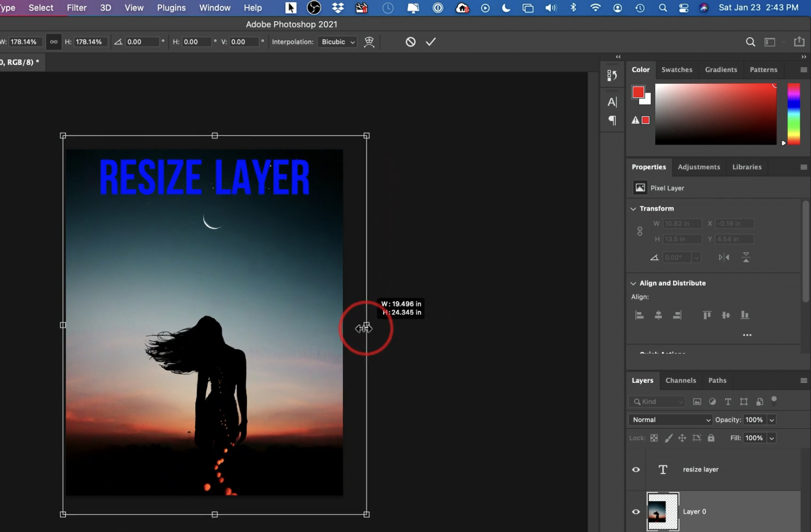This screenshot has height=532, width=811.
Task: Cancel the transform with the circle-slash icon
Action: [410, 42]
